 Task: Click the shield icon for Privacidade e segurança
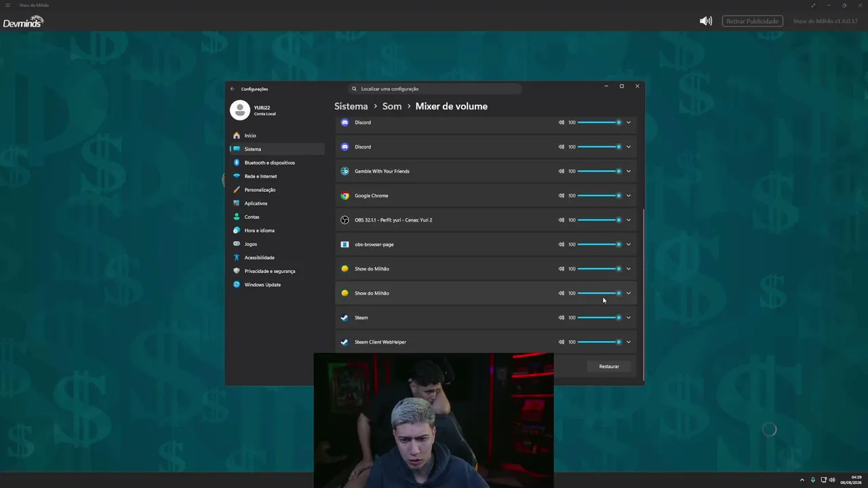(237, 271)
